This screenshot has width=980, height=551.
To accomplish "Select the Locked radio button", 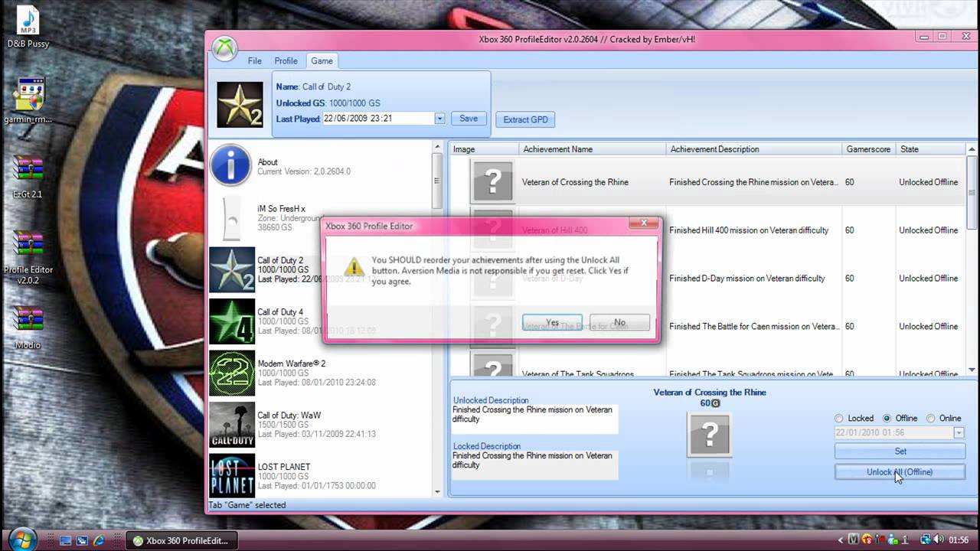I will pos(839,419).
